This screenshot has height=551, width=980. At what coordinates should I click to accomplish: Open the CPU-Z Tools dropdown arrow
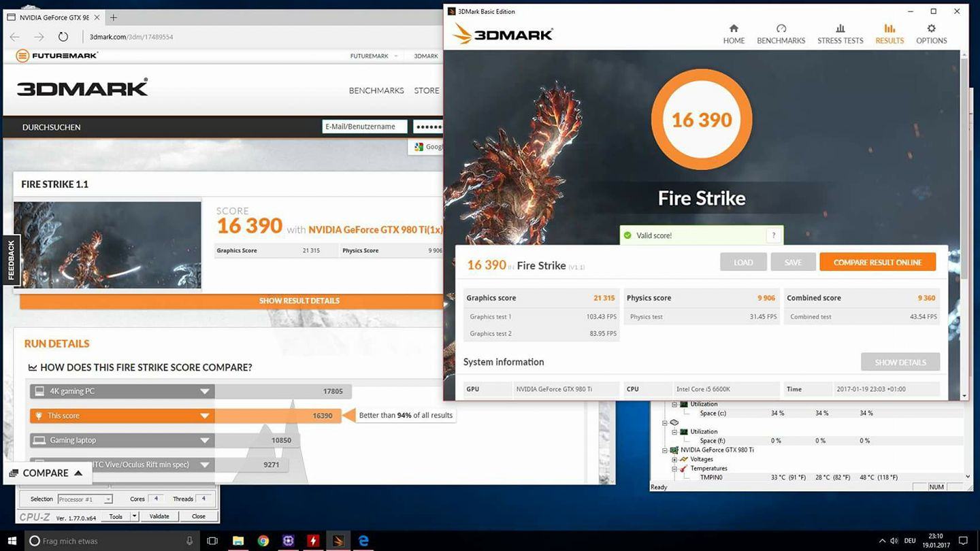click(134, 516)
